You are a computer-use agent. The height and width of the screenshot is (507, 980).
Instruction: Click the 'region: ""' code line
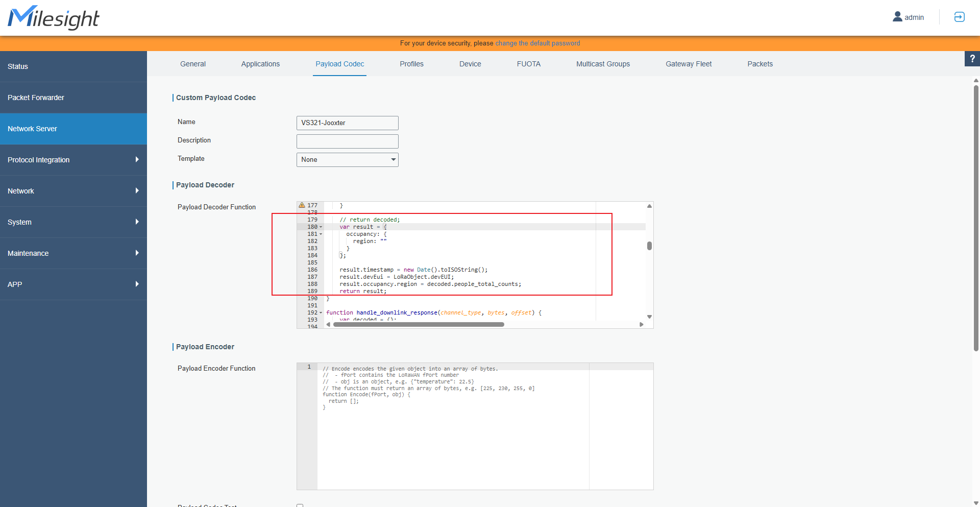(370, 241)
